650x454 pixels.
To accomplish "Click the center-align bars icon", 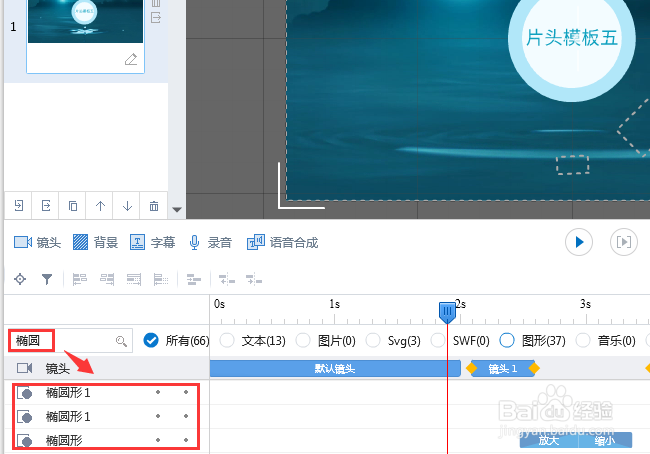I will (194, 279).
